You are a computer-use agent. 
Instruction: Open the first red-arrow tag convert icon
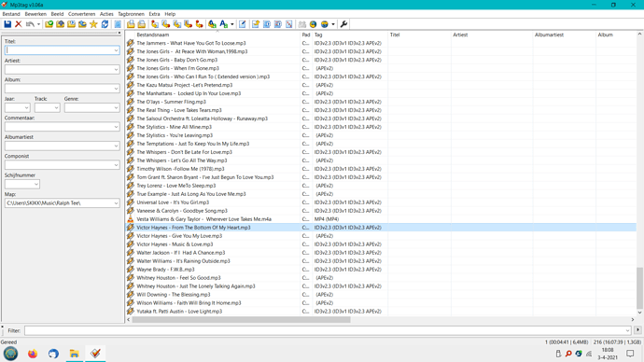[154, 24]
